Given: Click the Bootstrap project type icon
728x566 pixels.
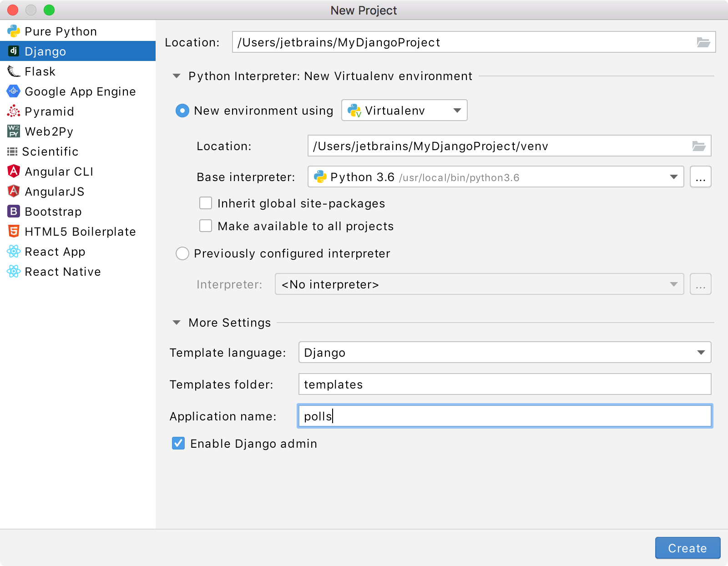Looking at the screenshot, I should (x=13, y=211).
